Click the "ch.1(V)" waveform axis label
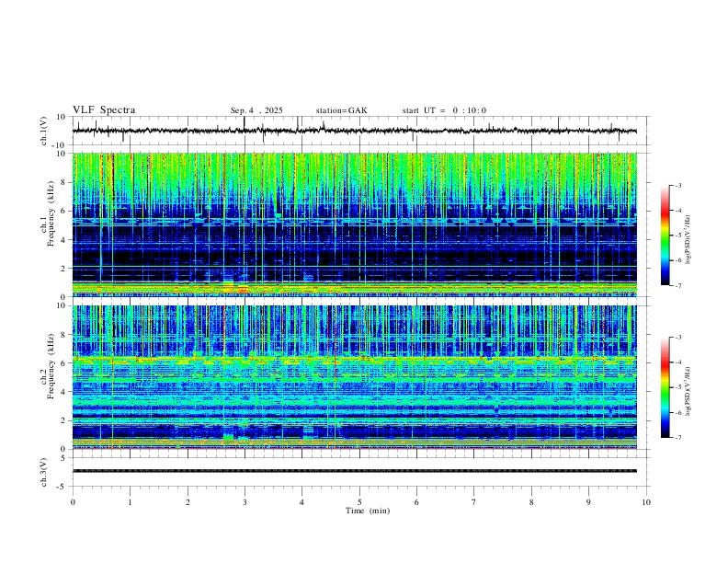 [44, 131]
